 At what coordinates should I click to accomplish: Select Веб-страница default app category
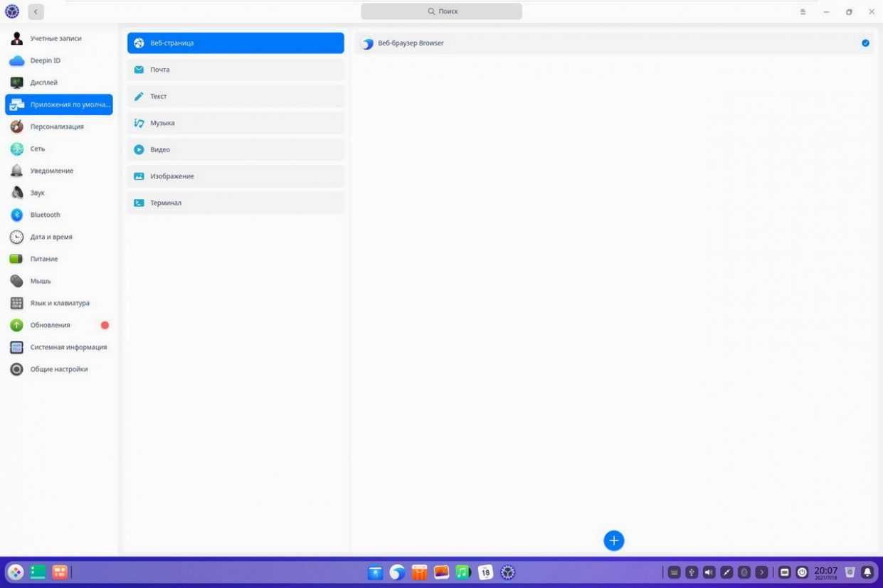[236, 43]
